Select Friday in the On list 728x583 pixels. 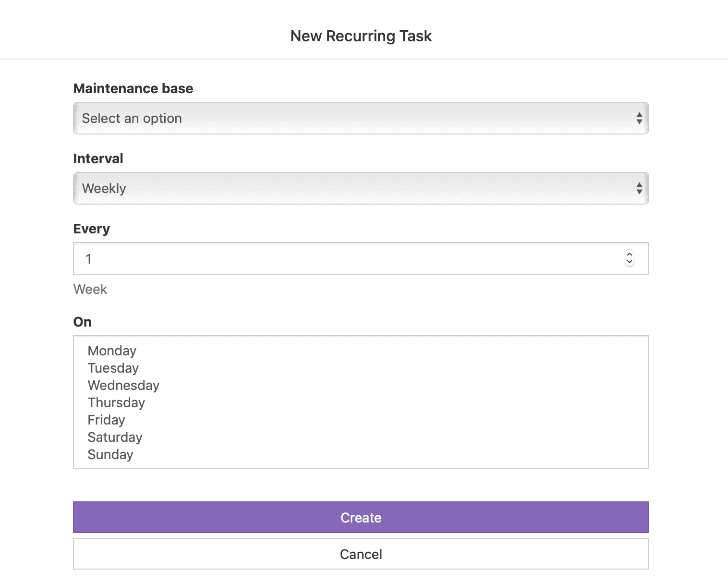[x=106, y=420]
